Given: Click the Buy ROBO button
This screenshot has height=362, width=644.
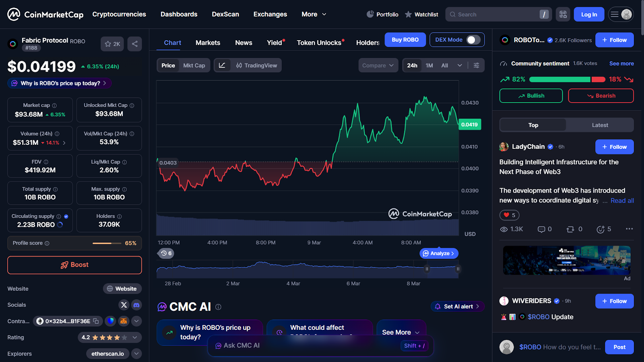Looking at the screenshot, I should point(405,40).
